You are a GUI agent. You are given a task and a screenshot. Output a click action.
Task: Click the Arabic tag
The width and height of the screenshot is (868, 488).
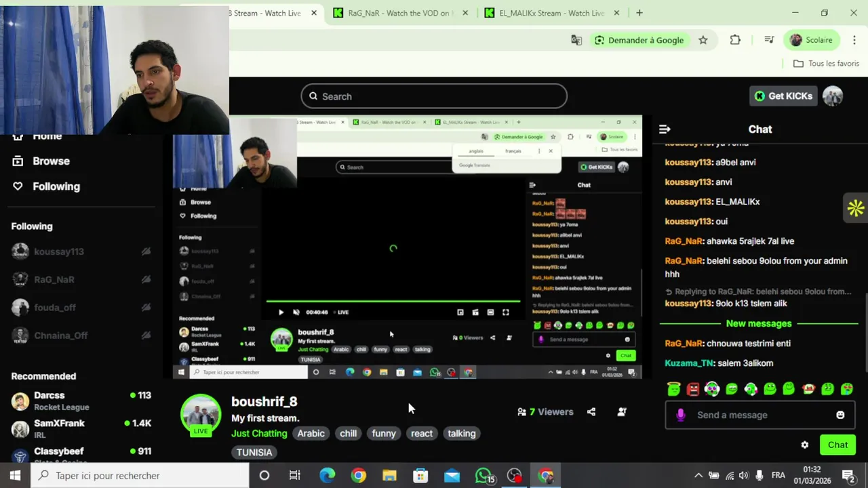tap(311, 433)
